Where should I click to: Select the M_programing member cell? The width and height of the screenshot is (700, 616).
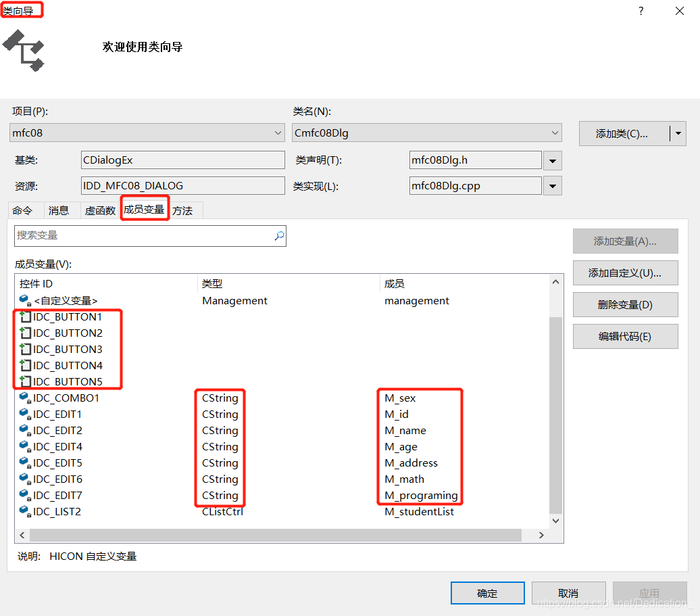[421, 496]
